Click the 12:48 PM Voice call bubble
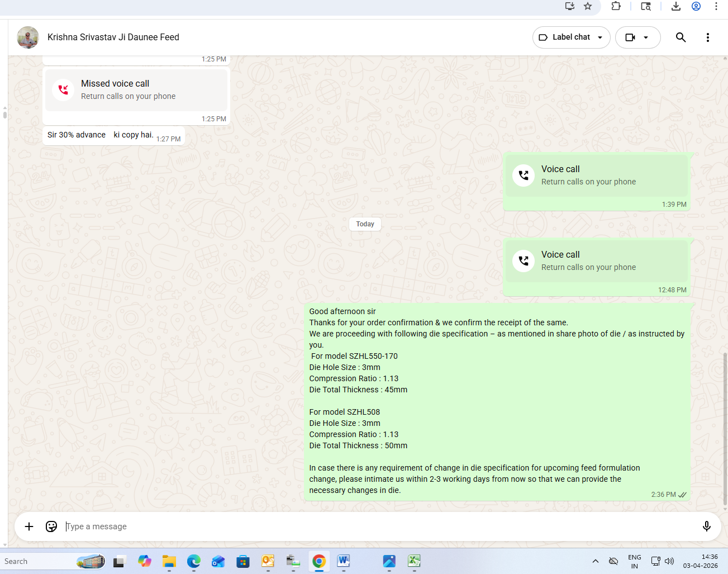Screen dimensions: 728x574 point(597,261)
